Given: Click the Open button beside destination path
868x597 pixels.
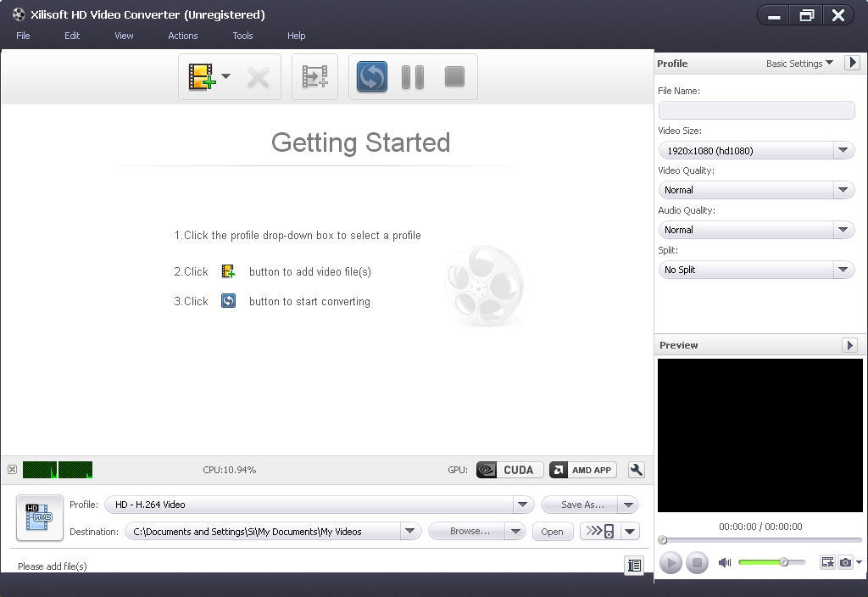Looking at the screenshot, I should click(553, 531).
